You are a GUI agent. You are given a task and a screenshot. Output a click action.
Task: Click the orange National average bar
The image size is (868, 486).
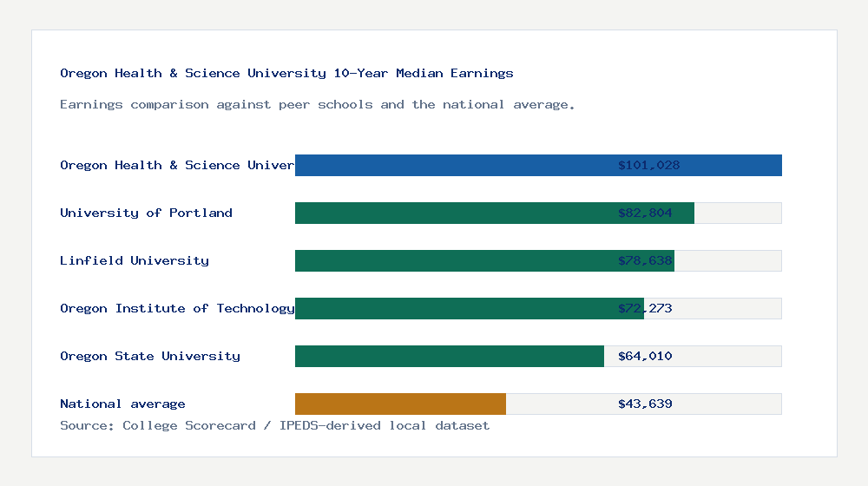(400, 404)
